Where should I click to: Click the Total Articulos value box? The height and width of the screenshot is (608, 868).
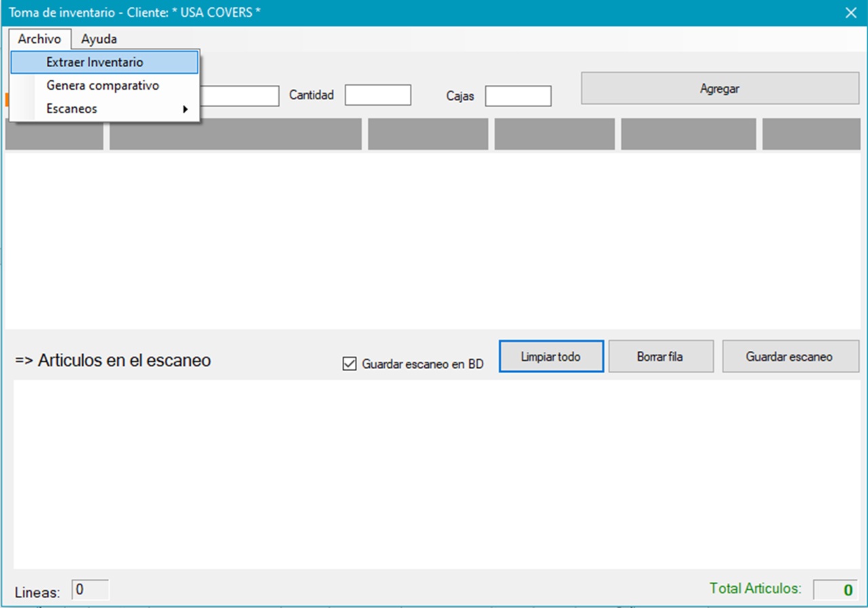tap(834, 590)
